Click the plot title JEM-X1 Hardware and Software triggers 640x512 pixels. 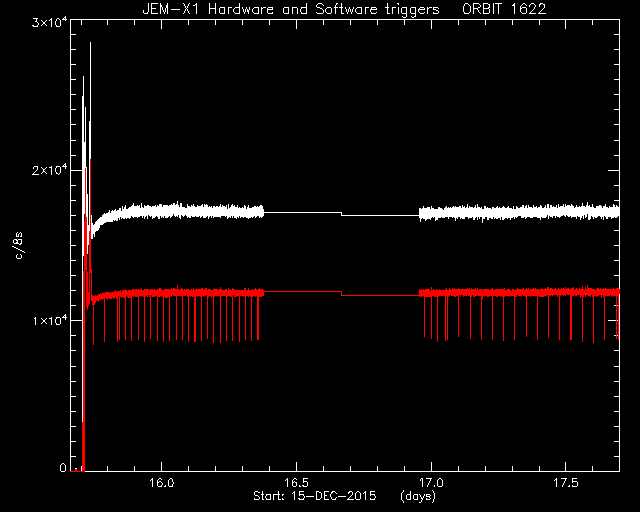tap(291, 9)
